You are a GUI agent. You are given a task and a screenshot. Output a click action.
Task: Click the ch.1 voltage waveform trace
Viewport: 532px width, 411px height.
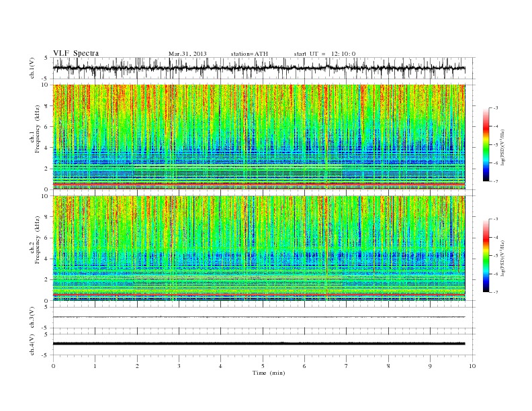point(259,68)
